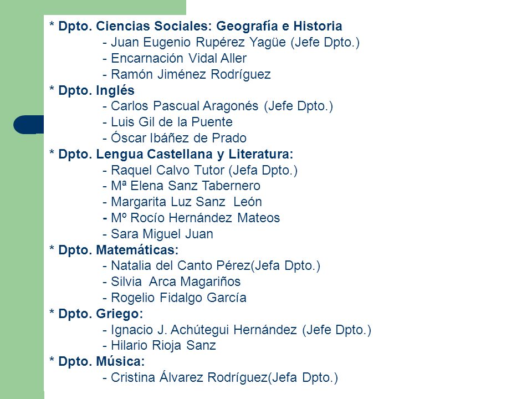Screen dimensions: 532x399
Task: Select Sara Miguel Juan entry
Action: click(158, 234)
